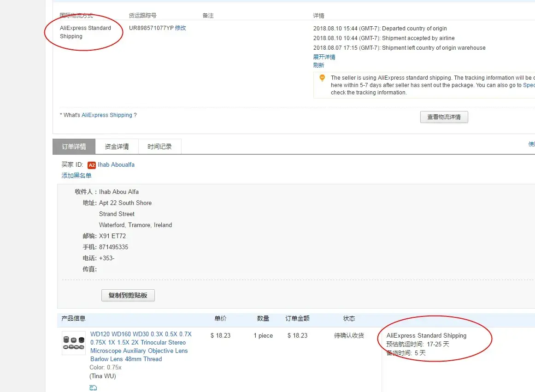Click 'Waterford, Tramore, Ireland' address line
This screenshot has height=392, width=535.
click(x=135, y=225)
